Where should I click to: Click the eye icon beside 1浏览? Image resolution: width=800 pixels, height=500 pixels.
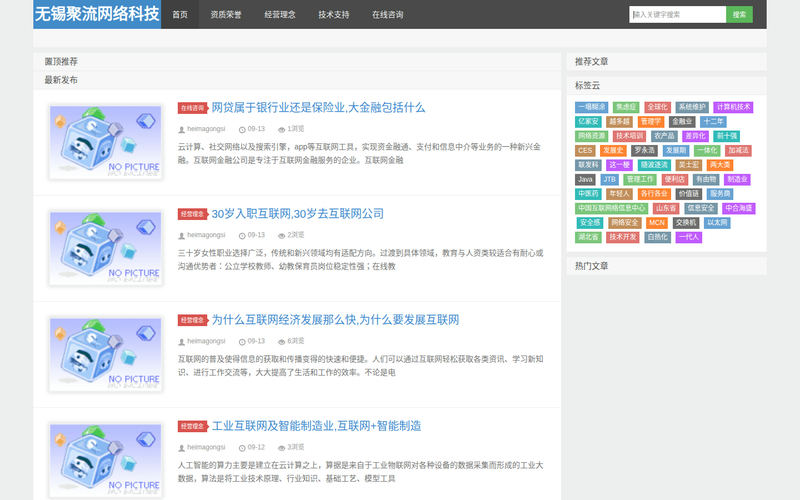coord(281,130)
